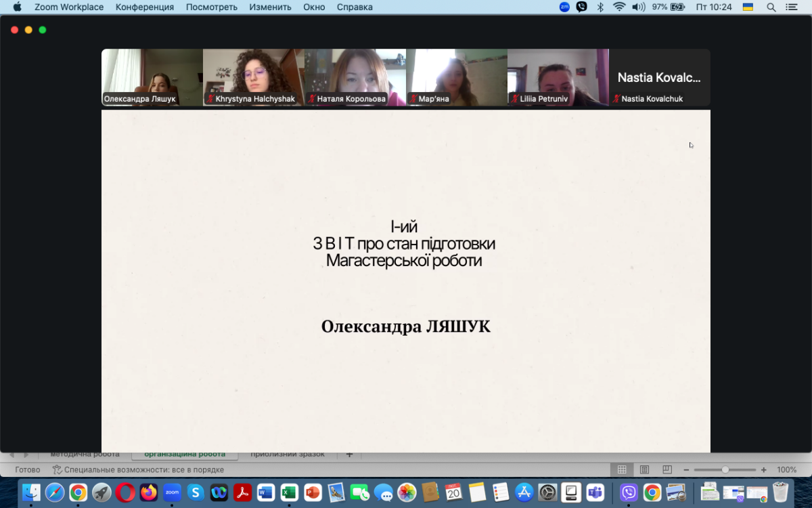The image size is (812, 508).
Task: Switch to Normal view in Excel status bar
Action: pyautogui.click(x=621, y=469)
